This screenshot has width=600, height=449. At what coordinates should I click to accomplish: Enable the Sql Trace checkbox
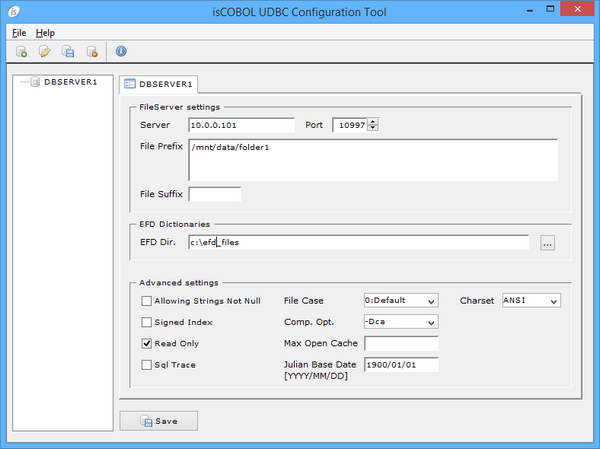147,365
